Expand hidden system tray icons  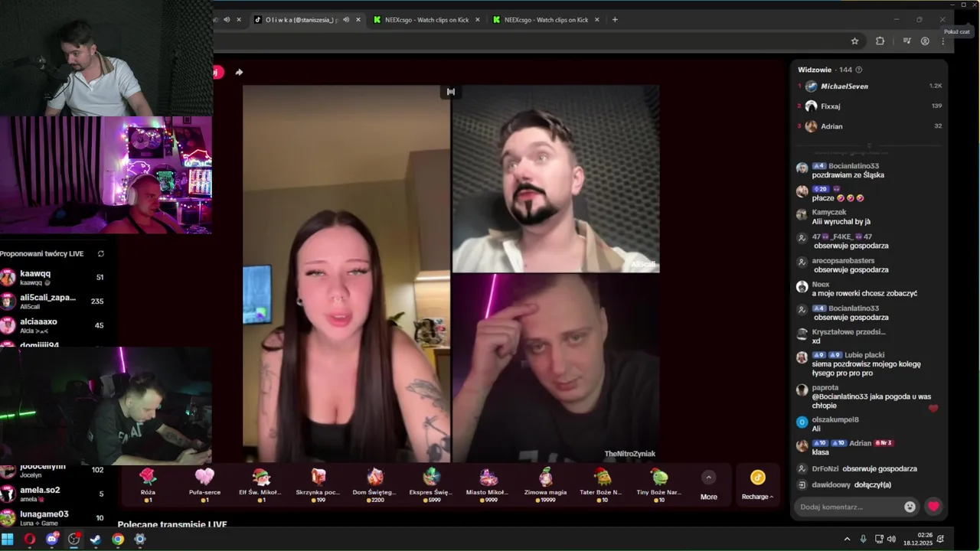tap(848, 539)
